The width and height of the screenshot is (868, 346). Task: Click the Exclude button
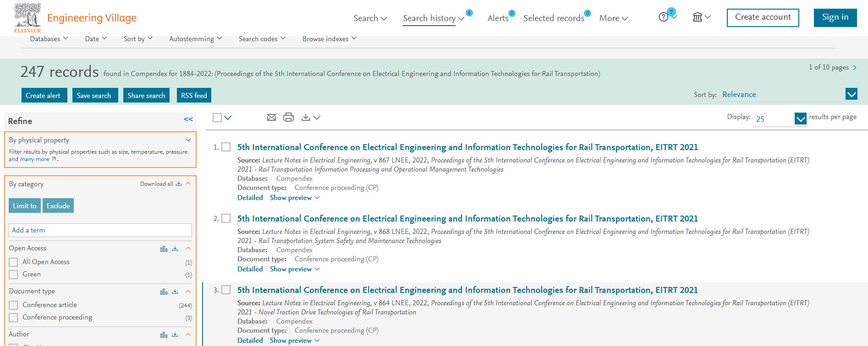pos(58,205)
